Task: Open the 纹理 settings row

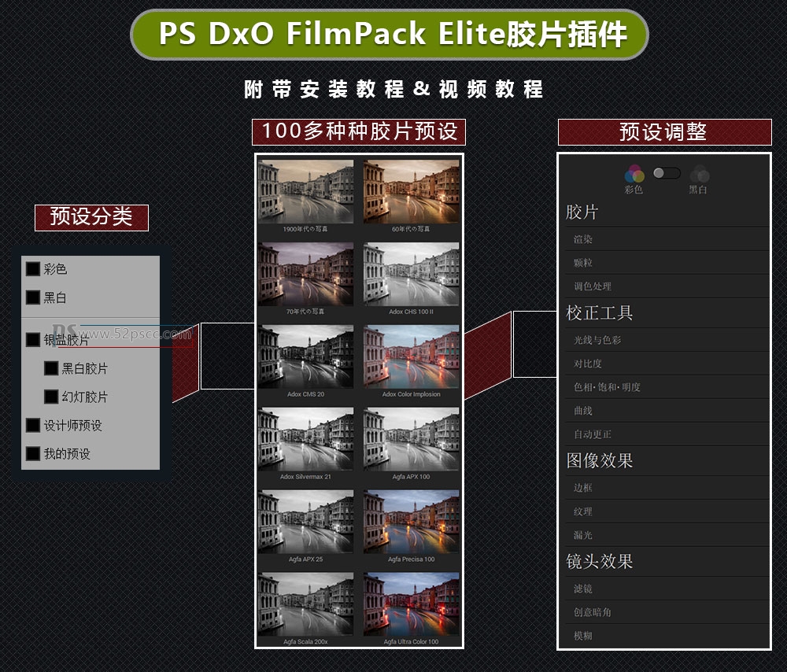Action: point(667,511)
